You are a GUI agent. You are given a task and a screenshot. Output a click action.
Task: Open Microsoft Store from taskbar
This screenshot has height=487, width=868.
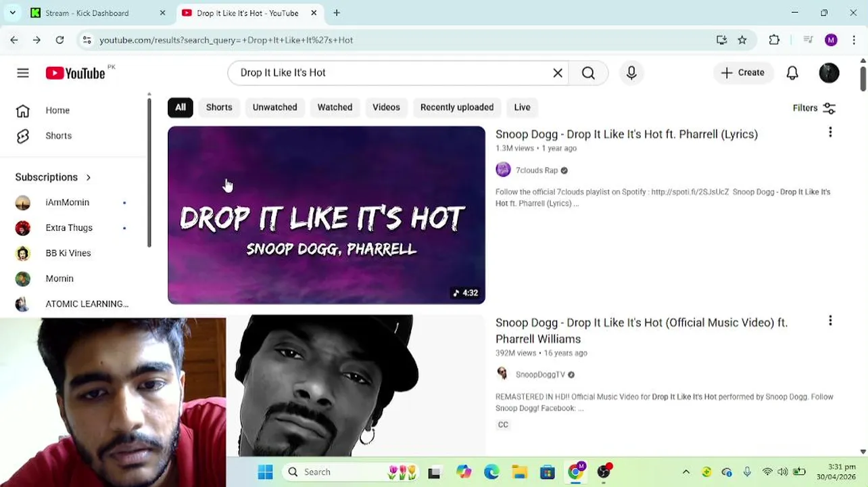548,472
